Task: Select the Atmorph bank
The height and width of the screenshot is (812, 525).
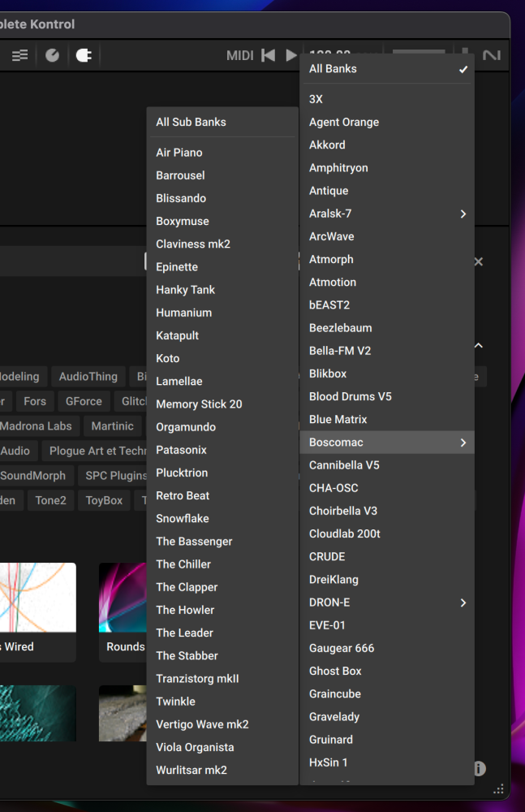Action: click(x=387, y=260)
